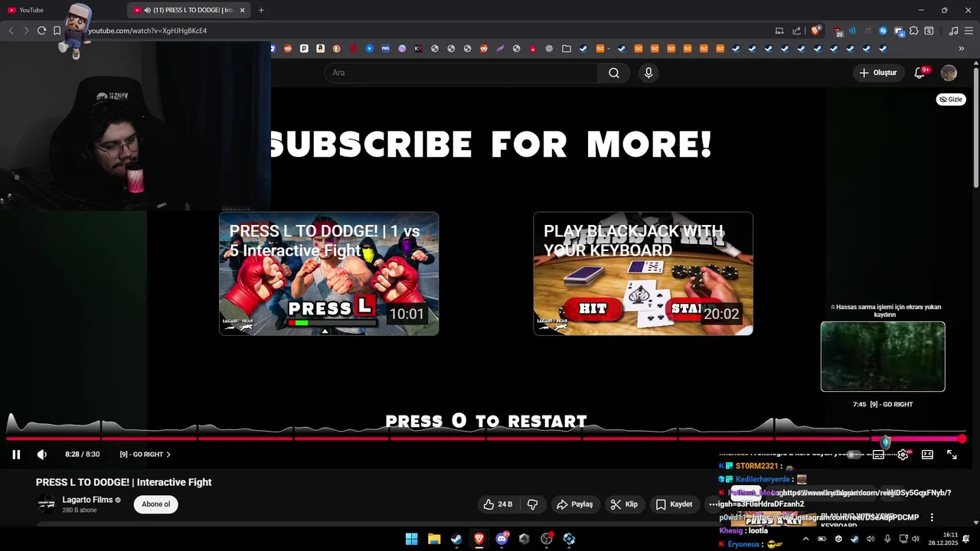Toggle subtitles/captions in the player

tap(878, 455)
